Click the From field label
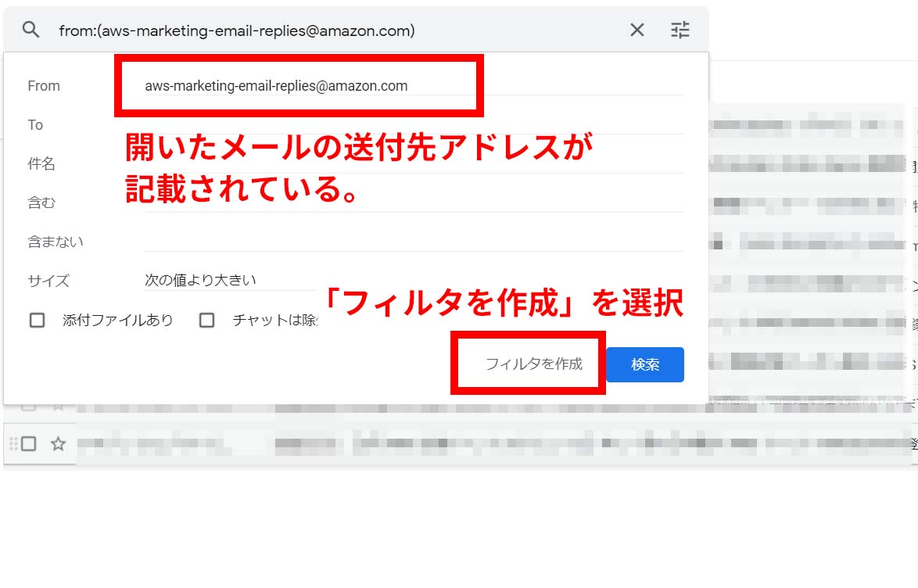Viewport: 918px width, 588px height. pyautogui.click(x=44, y=86)
